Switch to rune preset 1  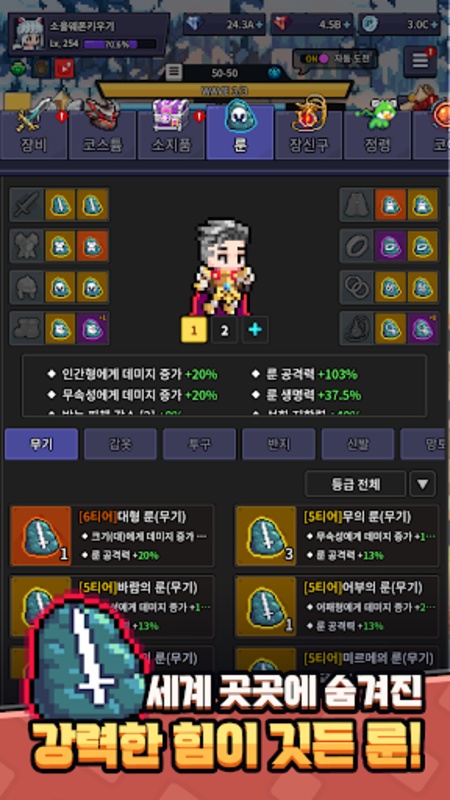point(194,330)
